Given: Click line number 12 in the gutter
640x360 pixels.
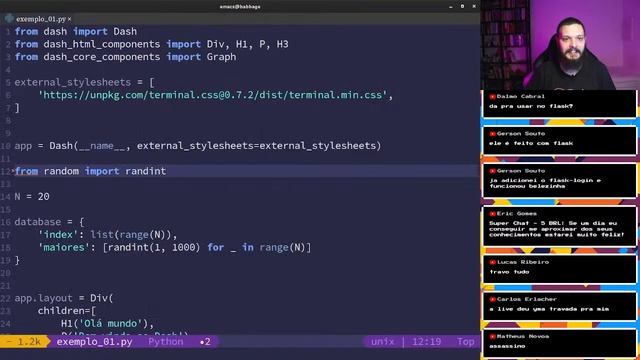Looking at the screenshot, I should point(5,171).
